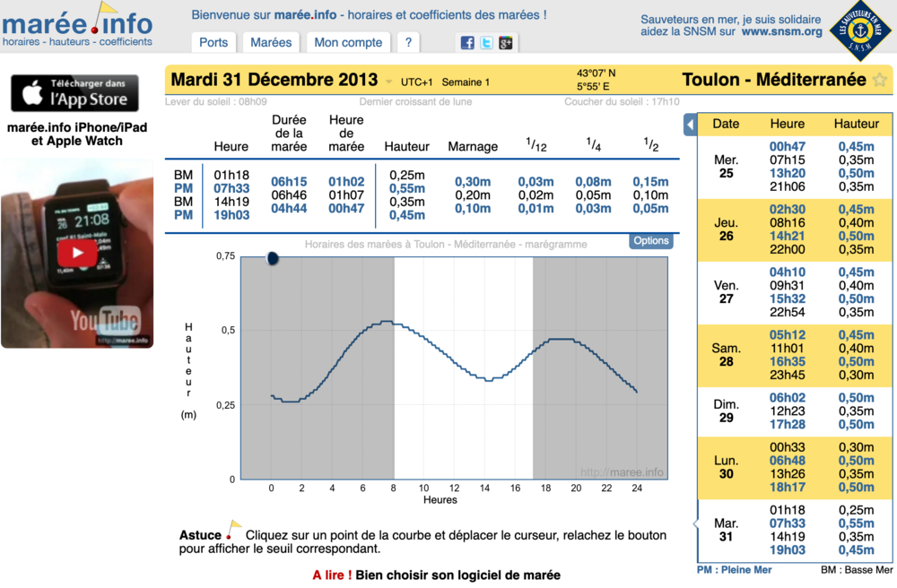897x588 pixels.
Task: Click the graph Options button
Action: click(651, 240)
